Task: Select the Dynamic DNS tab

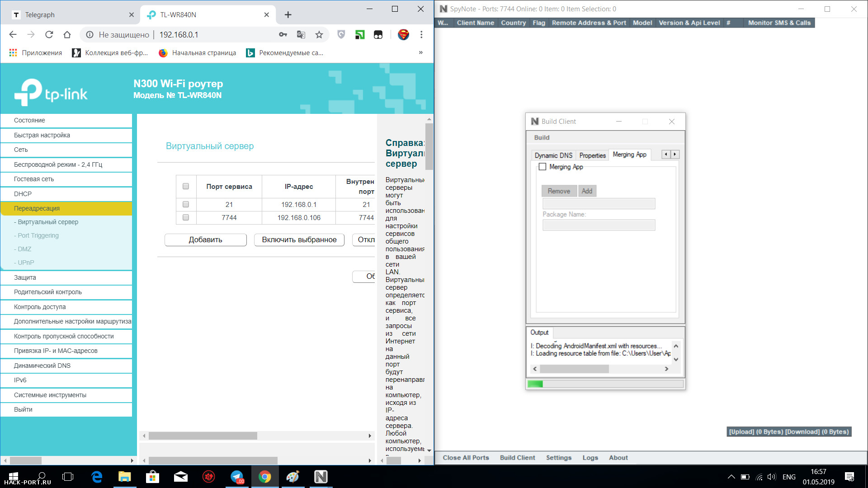Action: click(553, 155)
